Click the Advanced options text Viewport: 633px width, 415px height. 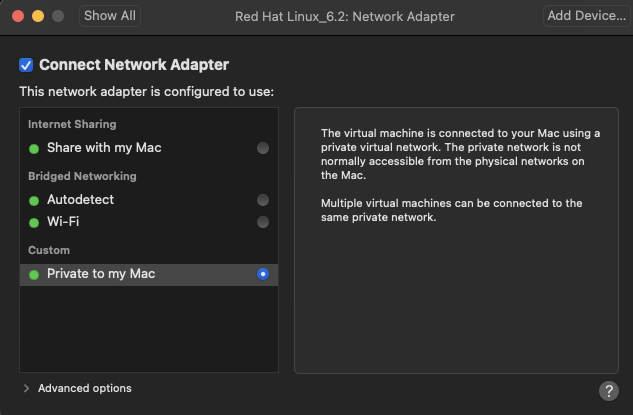pyautogui.click(x=85, y=388)
